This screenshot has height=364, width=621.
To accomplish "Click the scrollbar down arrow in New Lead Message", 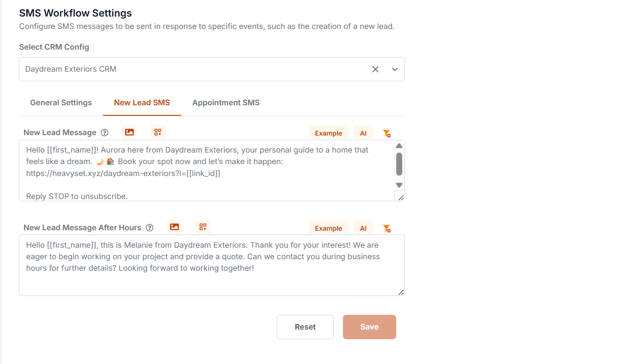I will pos(399,184).
